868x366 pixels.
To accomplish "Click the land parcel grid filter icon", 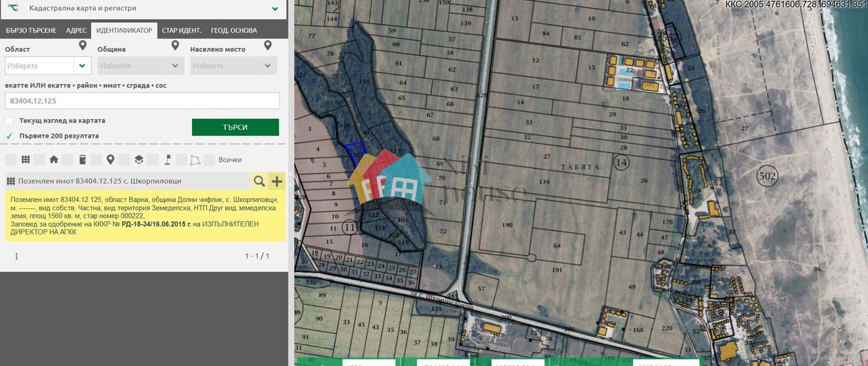I will pos(25,160).
